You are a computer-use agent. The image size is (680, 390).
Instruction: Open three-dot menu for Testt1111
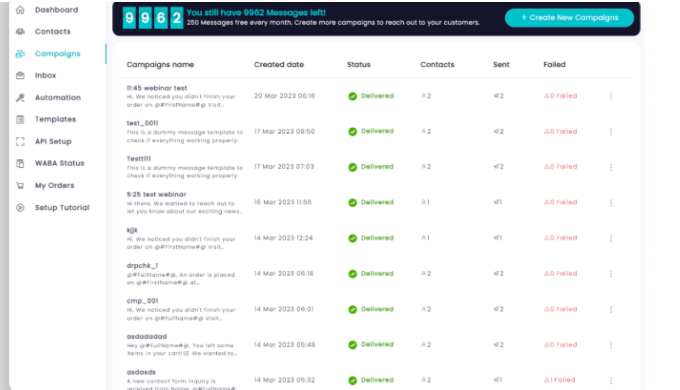[611, 167]
